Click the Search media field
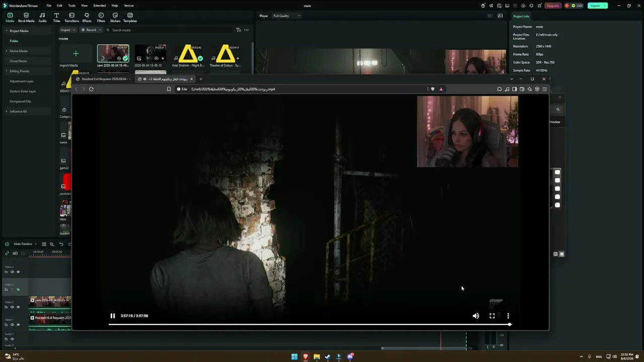This screenshot has height=362, width=644. tap(169, 30)
